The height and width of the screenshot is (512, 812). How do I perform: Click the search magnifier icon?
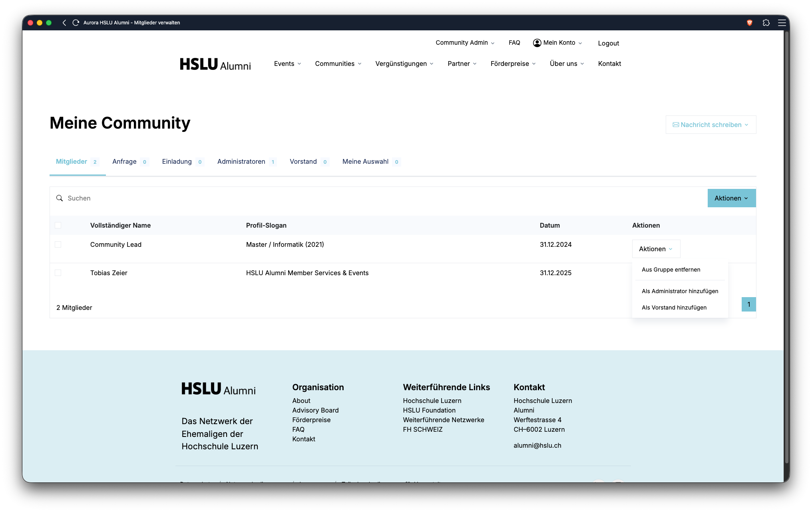pyautogui.click(x=60, y=198)
